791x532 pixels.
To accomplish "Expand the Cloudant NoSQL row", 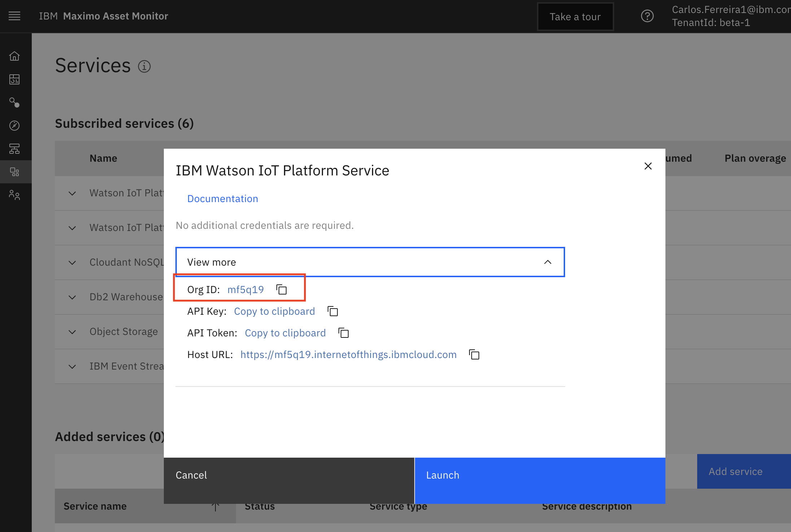I will pyautogui.click(x=72, y=263).
